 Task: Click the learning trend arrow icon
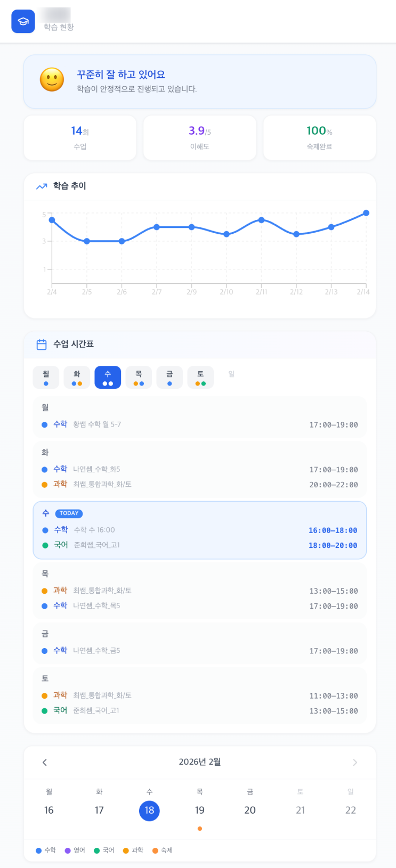click(42, 186)
